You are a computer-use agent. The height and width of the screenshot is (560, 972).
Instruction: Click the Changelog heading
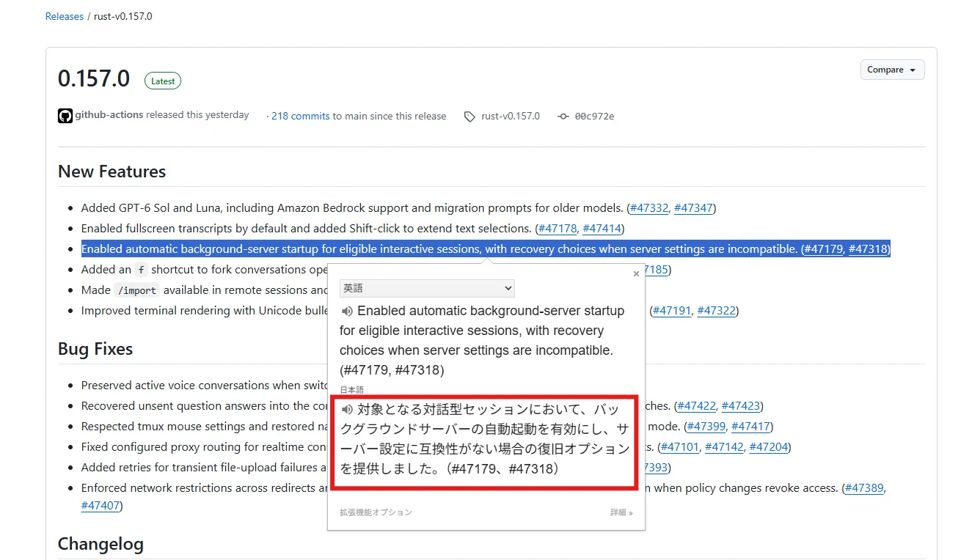coord(101,544)
